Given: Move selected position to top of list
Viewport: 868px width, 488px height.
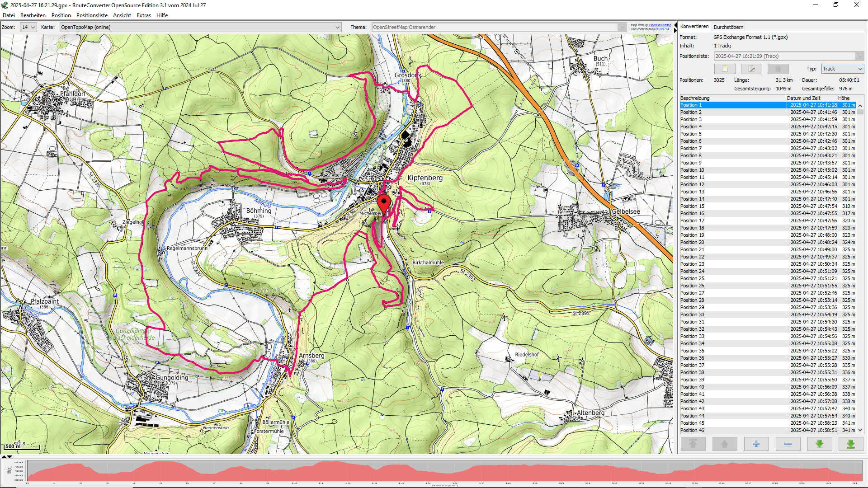Looking at the screenshot, I should (x=693, y=444).
